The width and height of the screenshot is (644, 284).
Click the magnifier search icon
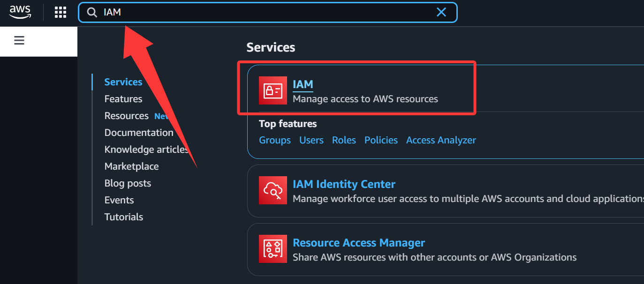[x=92, y=12]
